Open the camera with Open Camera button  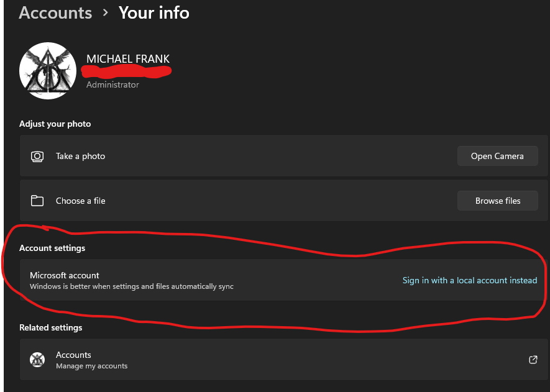497,156
